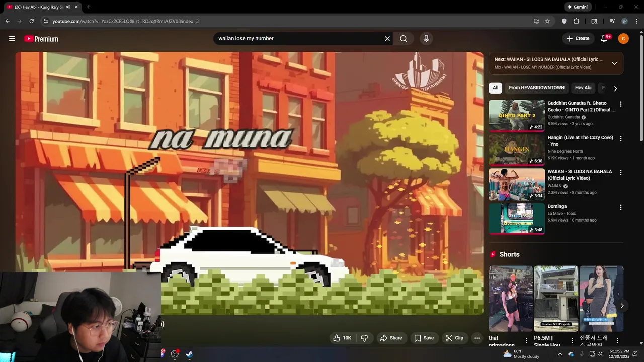Clear the search query with X
The width and height of the screenshot is (644, 362).
click(x=387, y=39)
